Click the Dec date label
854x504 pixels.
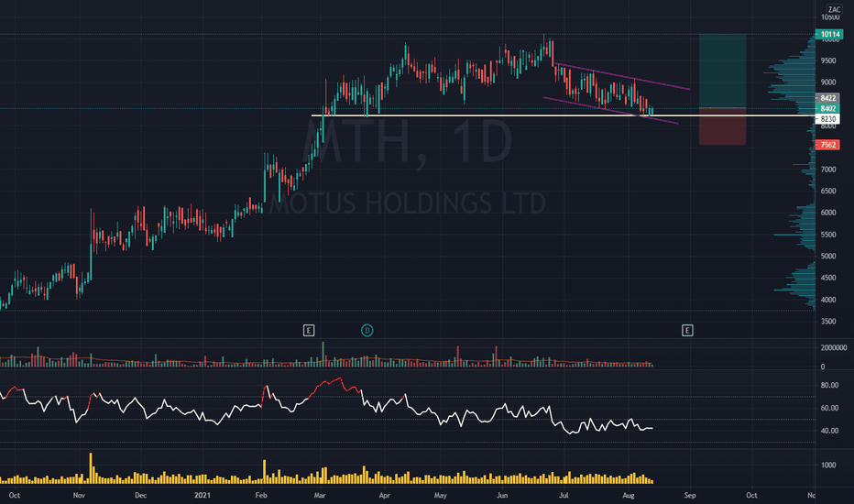(140, 495)
